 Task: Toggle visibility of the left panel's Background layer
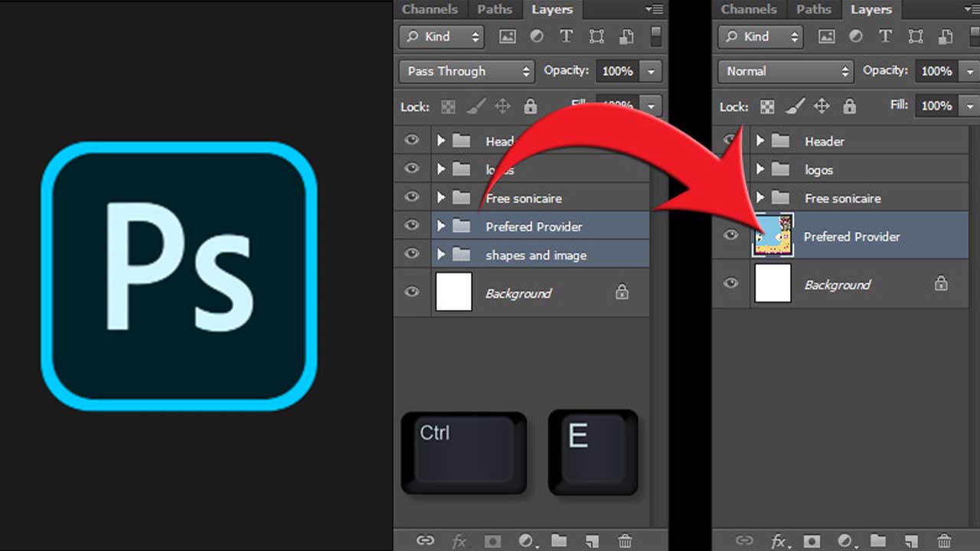pos(412,292)
